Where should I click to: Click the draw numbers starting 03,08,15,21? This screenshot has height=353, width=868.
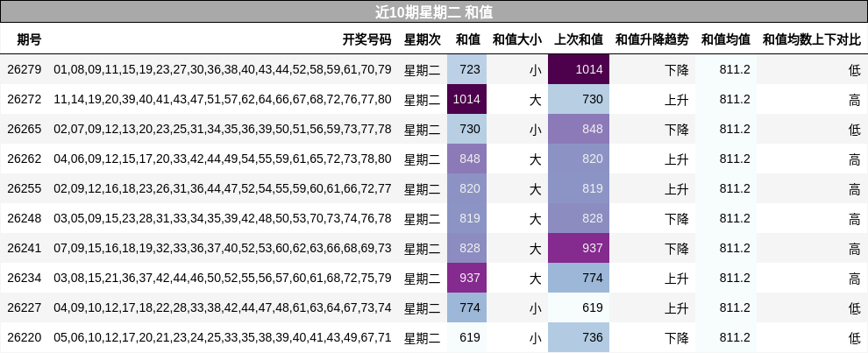[223, 278]
